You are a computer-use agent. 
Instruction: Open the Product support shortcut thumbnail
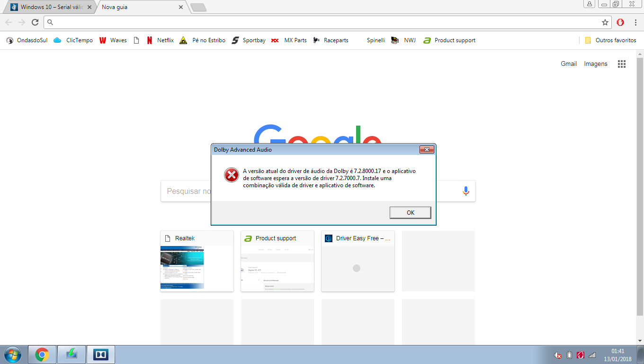(x=277, y=261)
